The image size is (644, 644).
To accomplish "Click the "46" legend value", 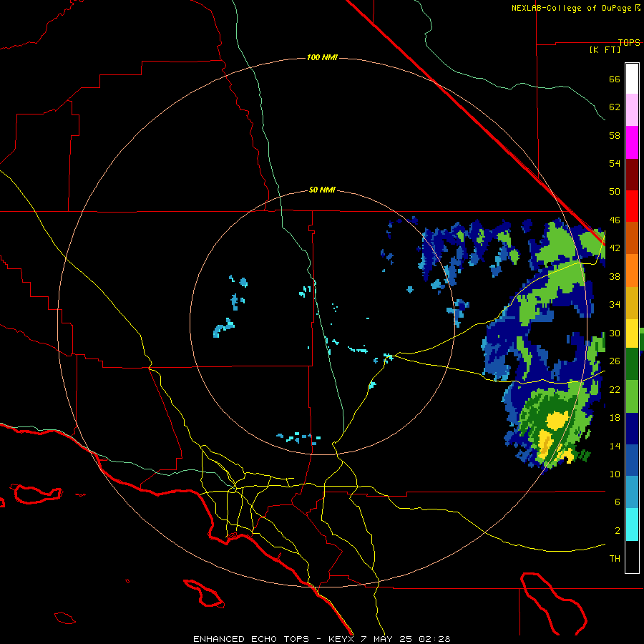I will tap(615, 220).
